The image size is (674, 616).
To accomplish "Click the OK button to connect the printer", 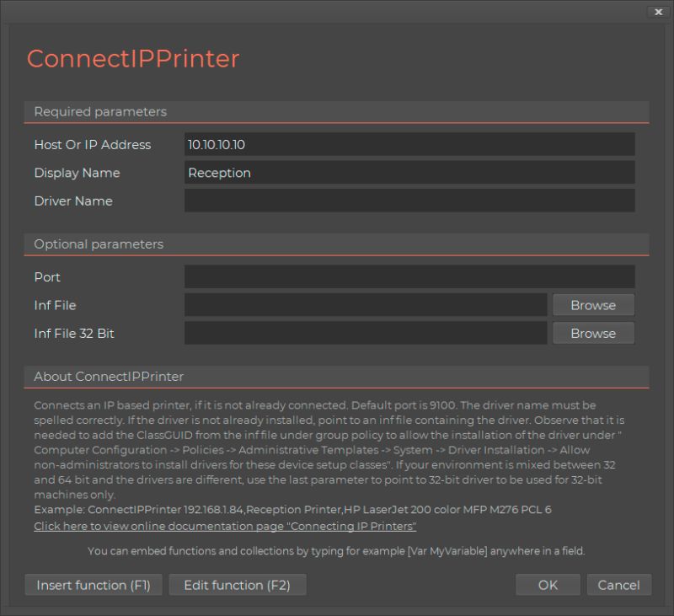I will pos(548,585).
